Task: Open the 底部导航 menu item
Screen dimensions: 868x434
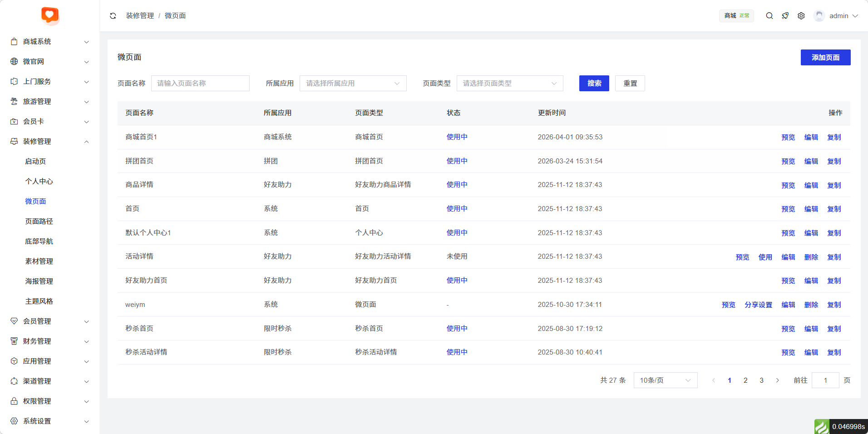Action: click(39, 242)
